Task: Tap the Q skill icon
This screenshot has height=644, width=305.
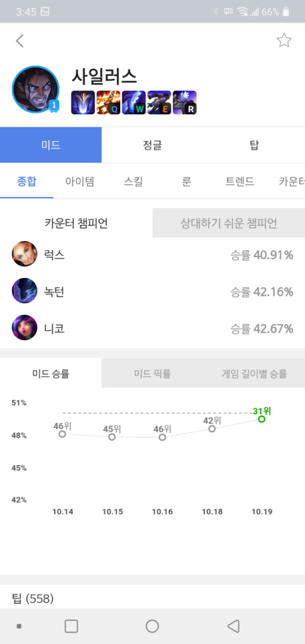Action: (108, 102)
